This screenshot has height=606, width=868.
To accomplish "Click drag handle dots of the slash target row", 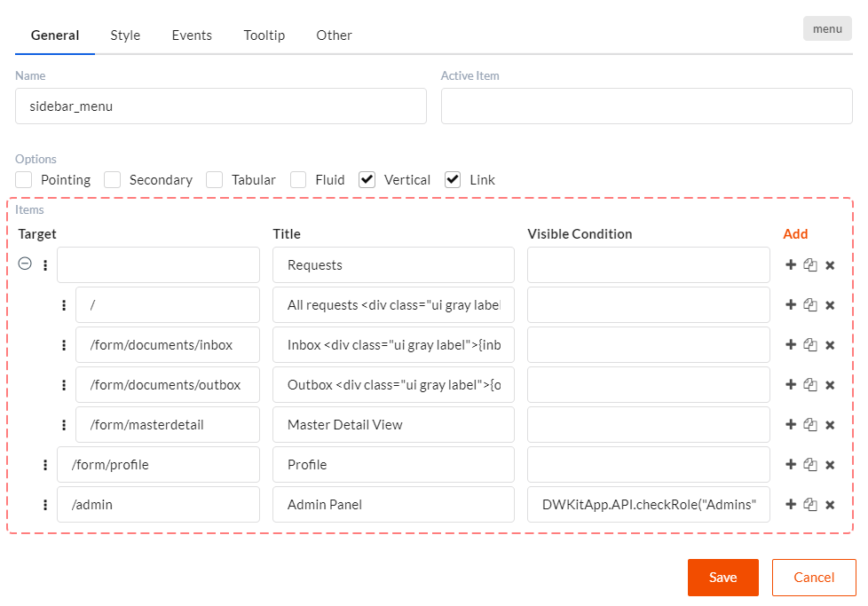I will (64, 305).
